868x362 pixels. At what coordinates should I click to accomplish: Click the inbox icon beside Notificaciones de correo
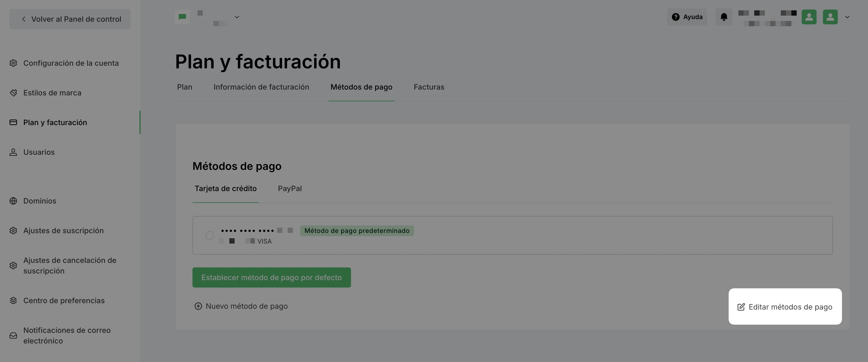pos(13,336)
